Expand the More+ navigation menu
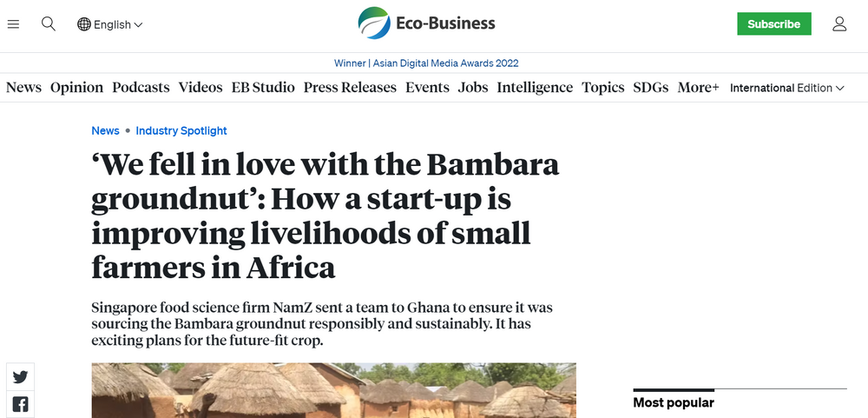Screen dimensions: 868x418 tap(698, 87)
